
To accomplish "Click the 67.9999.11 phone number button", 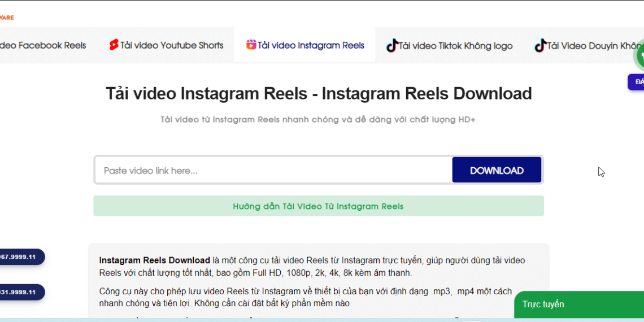I will (21, 256).
